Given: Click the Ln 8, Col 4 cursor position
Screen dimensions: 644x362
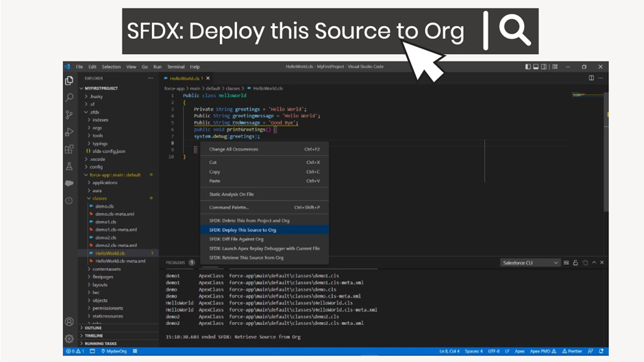Looking at the screenshot, I should [x=449, y=351].
